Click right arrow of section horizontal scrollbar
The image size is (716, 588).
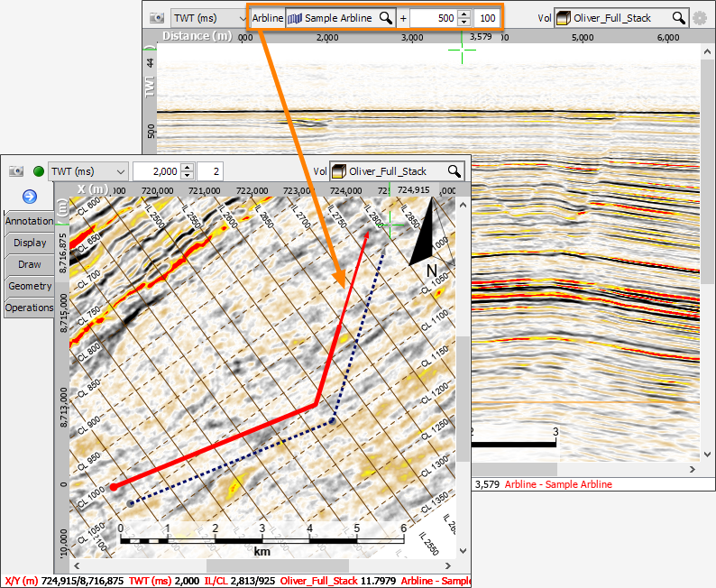[x=693, y=469]
